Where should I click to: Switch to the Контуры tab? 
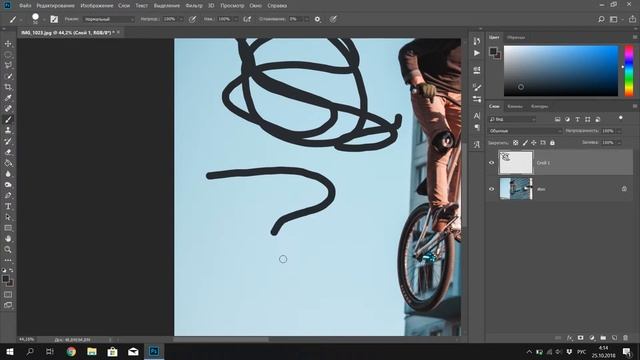[x=540, y=106]
